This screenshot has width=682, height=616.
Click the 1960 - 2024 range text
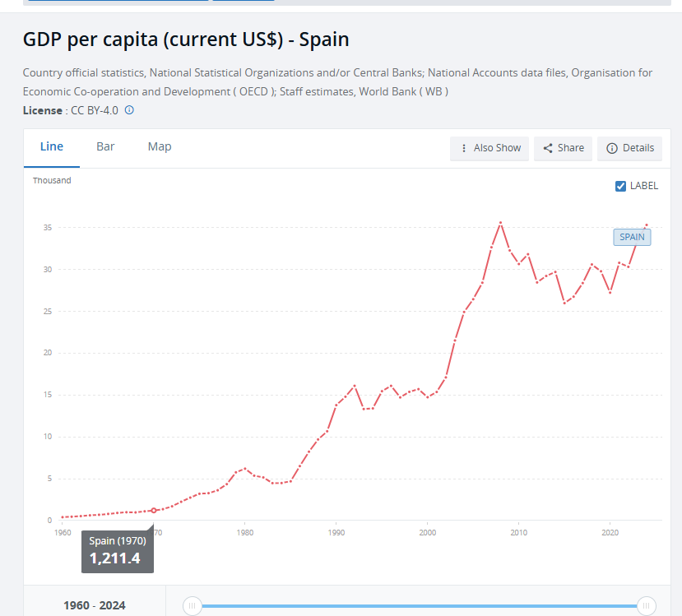click(x=95, y=605)
